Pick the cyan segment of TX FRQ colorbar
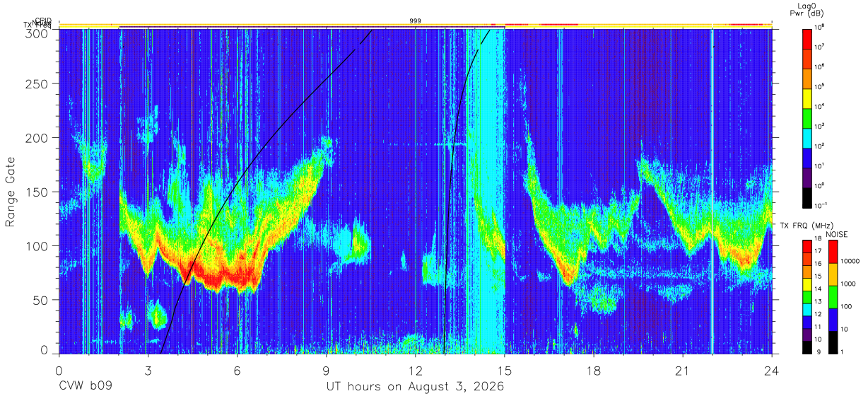Image resolution: width=868 pixels, height=401 pixels. pyautogui.click(x=808, y=309)
